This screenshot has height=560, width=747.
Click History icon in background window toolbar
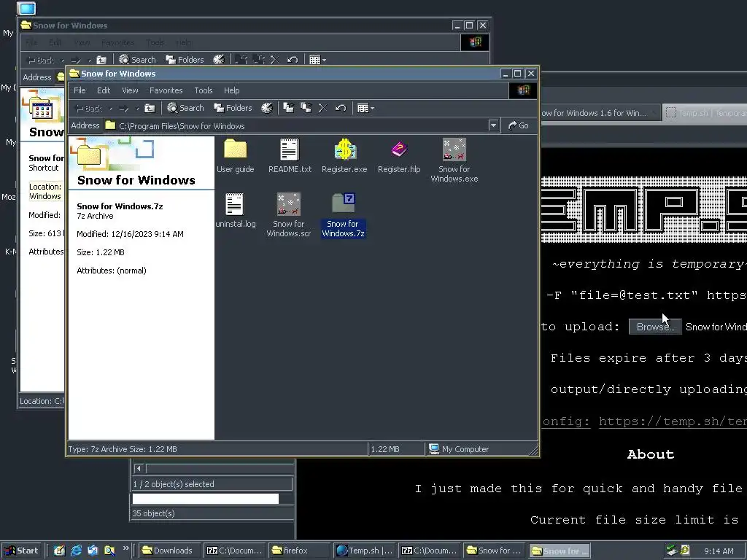pos(219,60)
